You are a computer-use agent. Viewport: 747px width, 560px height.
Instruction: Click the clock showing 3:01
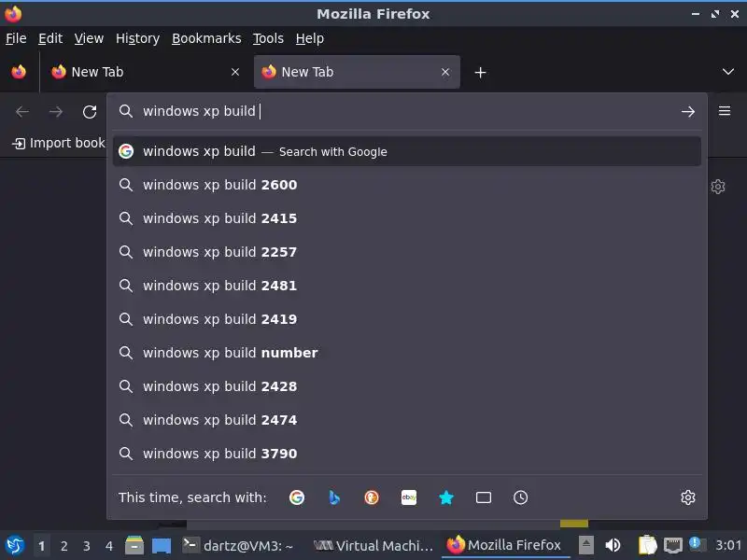tap(728, 545)
